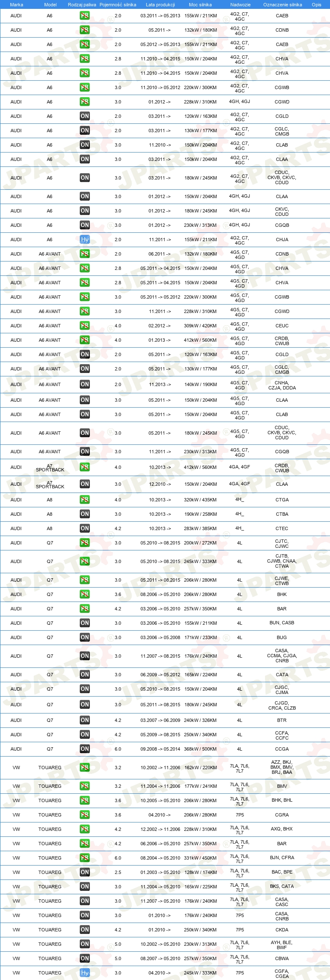Click the engine code 'CNHA, CZJA, DDDA'

point(282,385)
